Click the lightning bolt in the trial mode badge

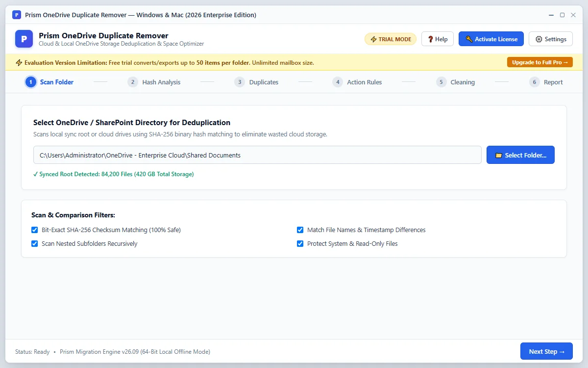coord(373,39)
